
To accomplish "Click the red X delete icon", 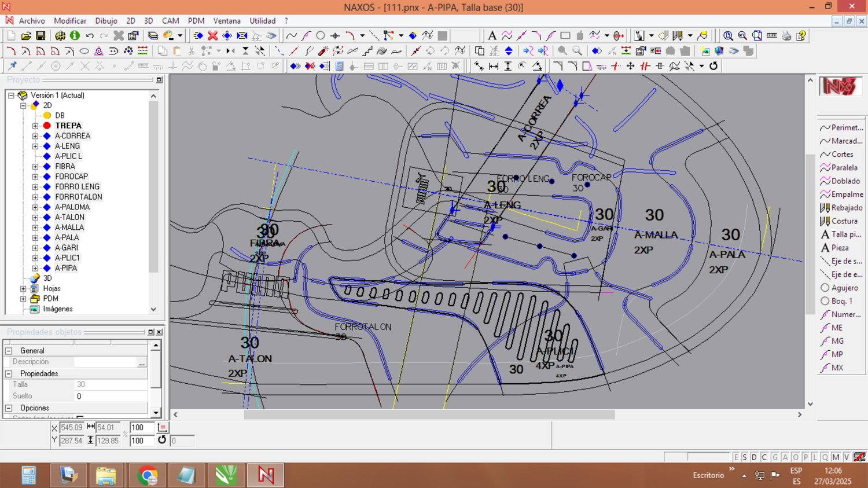I will (x=212, y=36).
